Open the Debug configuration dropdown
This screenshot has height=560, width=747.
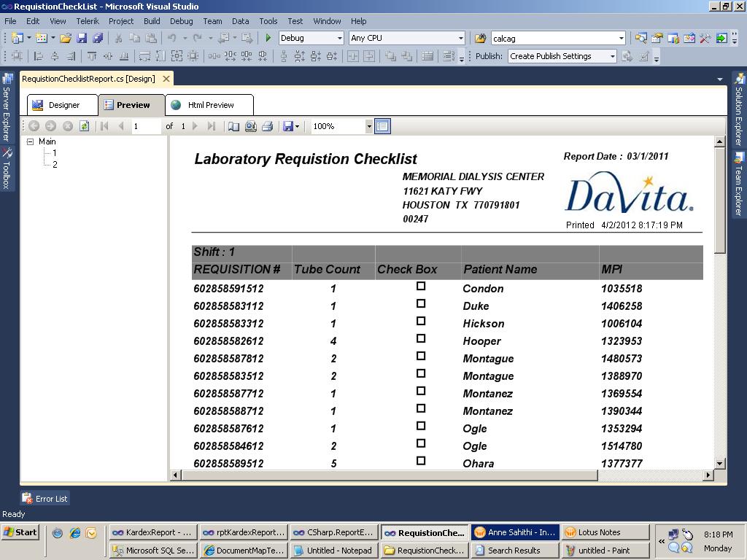[339, 38]
